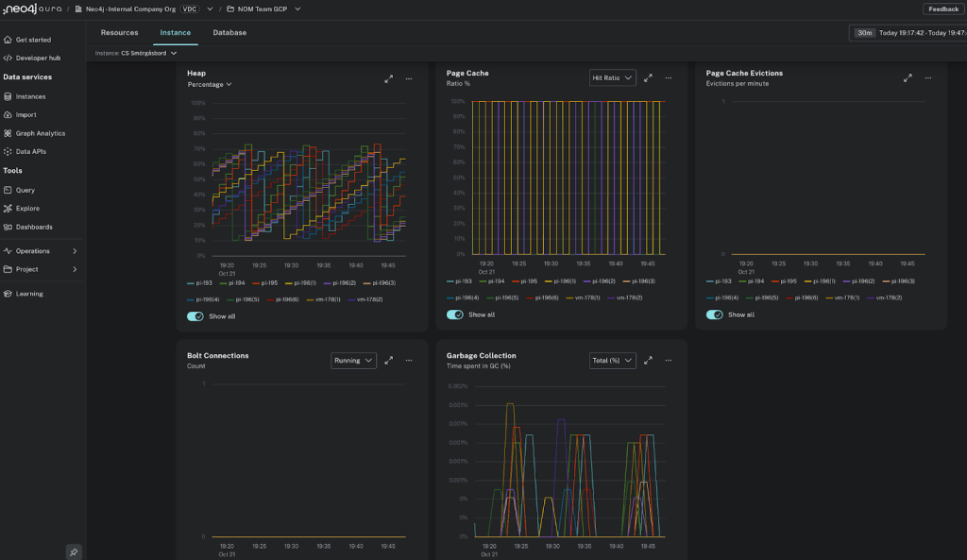Screen dimensions: 967x560
Task: Switch to the Database tab
Action: tap(230, 32)
